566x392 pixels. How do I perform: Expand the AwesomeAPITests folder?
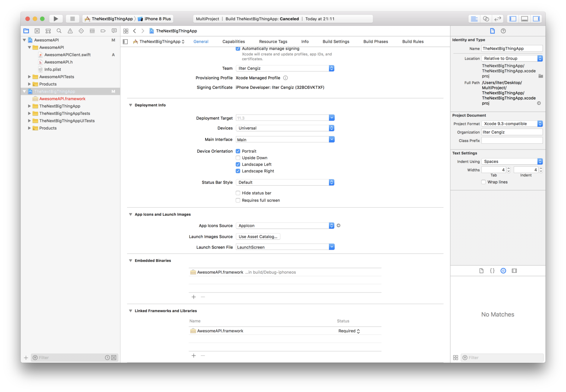coord(29,77)
